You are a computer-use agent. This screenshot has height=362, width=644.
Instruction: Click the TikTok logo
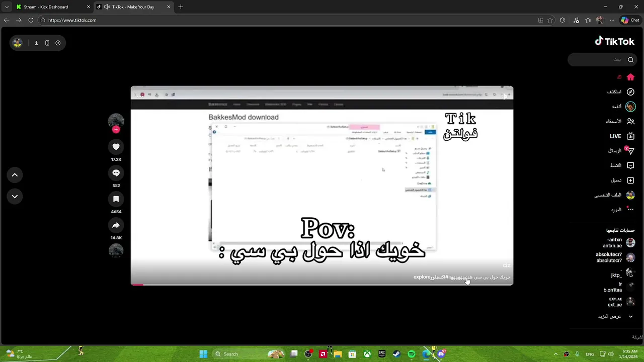point(614,41)
